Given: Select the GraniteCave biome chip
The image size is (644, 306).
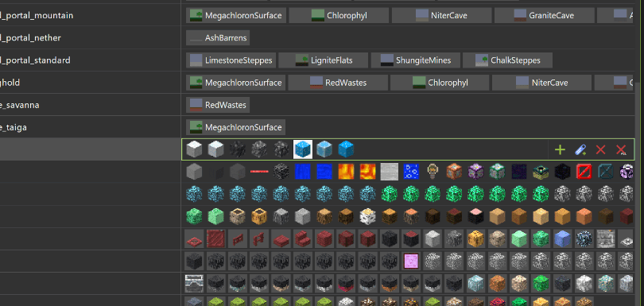Looking at the screenshot, I should pyautogui.click(x=544, y=16).
